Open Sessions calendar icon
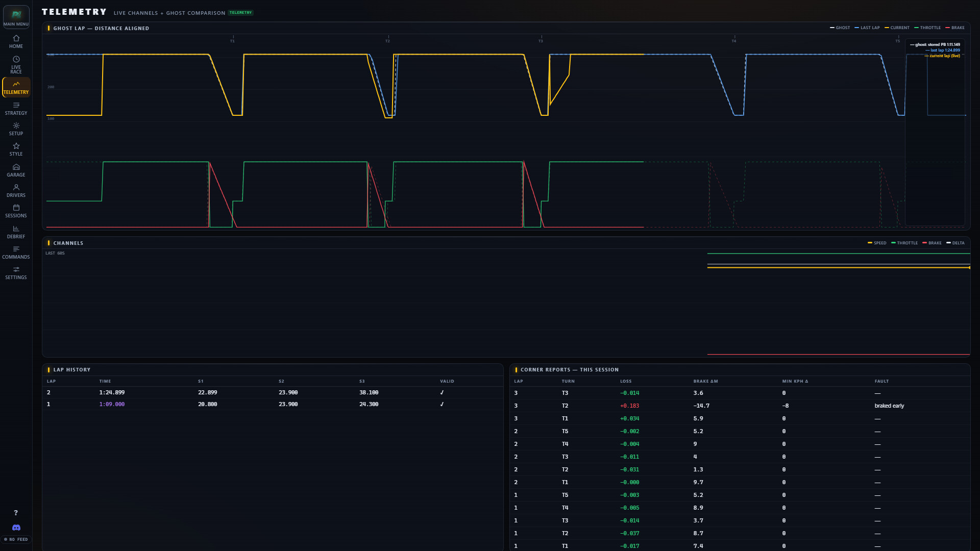This screenshot has width=980, height=551. tap(16, 208)
